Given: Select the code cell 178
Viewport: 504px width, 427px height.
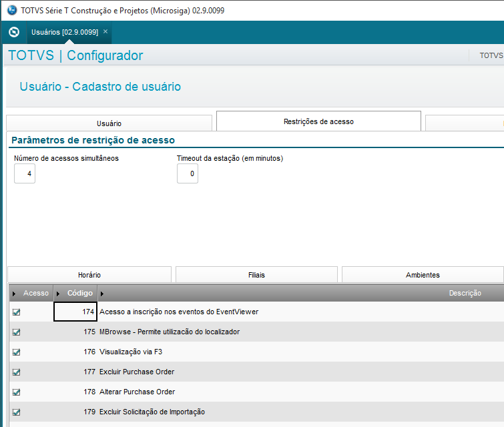Looking at the screenshot, I should 75,392.
